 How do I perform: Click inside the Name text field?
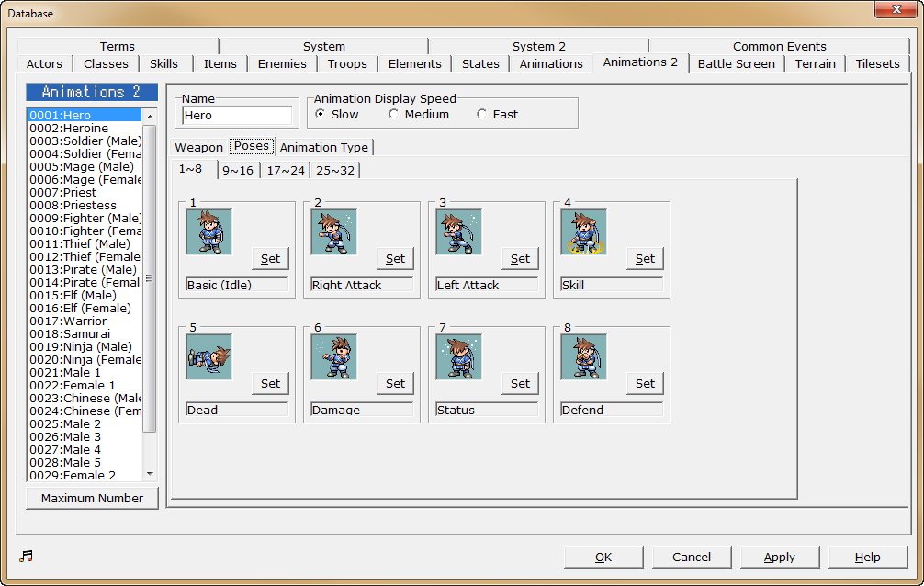click(x=237, y=114)
